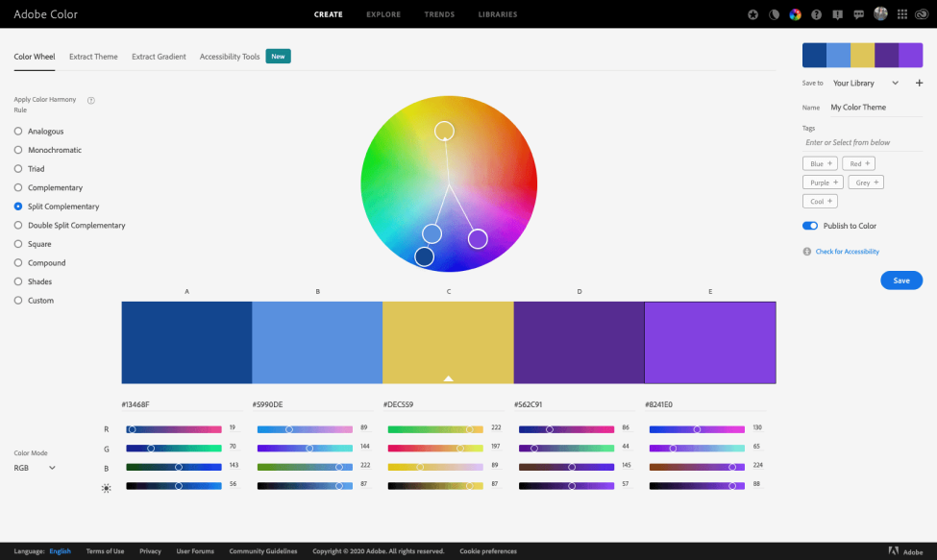This screenshot has height=560, width=937.
Task: Turn off the Publish to Color toggle
Action: (x=810, y=226)
